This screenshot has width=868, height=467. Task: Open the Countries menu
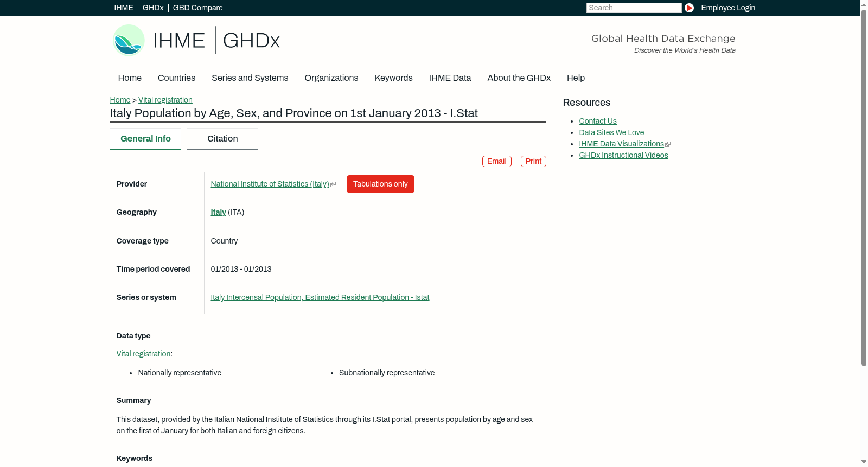click(176, 78)
